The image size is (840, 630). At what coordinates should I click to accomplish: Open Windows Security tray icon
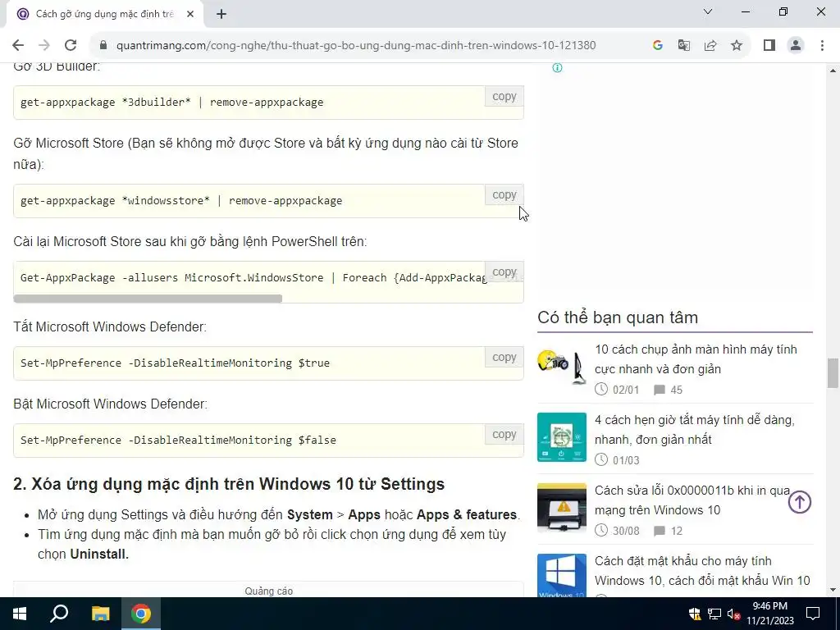pos(694,614)
